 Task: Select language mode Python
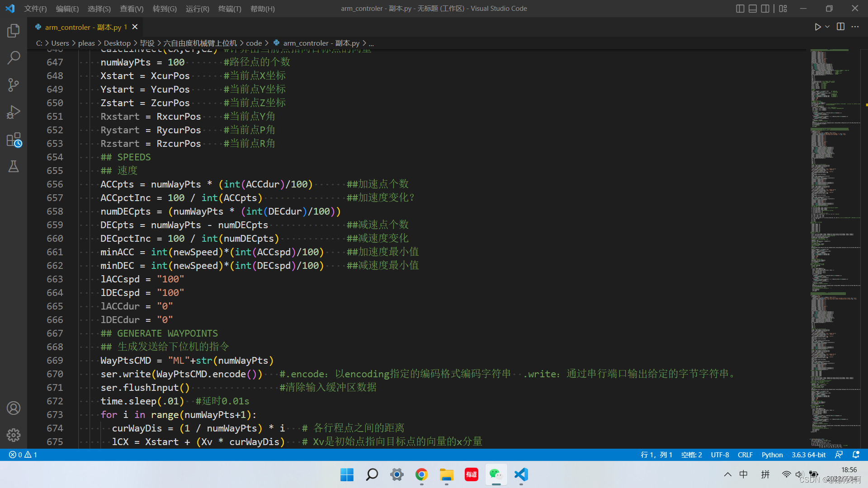click(772, 455)
